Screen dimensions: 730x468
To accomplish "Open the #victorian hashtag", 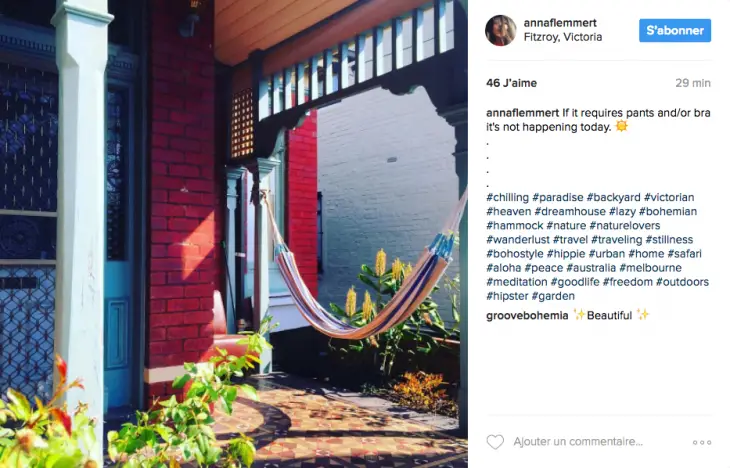I will click(x=669, y=197).
